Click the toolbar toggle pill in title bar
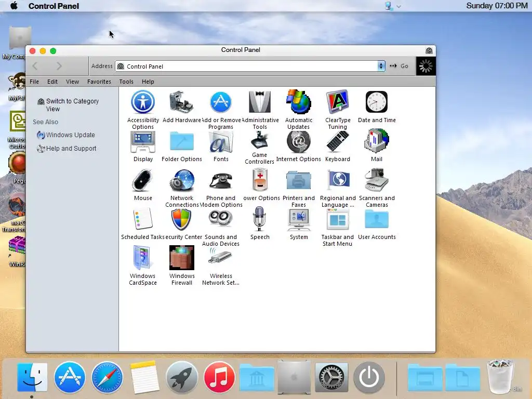532x399 pixels. pos(429,50)
